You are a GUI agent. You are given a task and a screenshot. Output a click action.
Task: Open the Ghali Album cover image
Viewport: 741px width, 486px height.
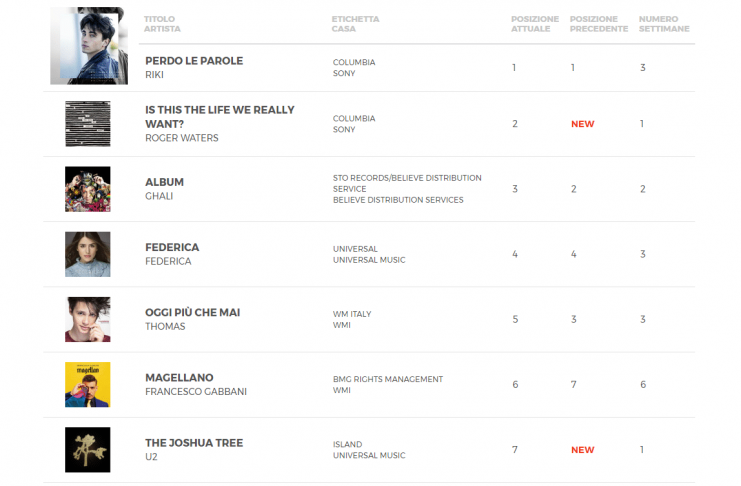click(x=88, y=189)
